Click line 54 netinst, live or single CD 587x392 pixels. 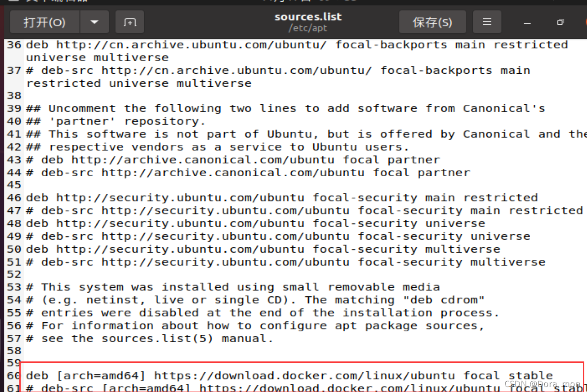[x=255, y=300]
